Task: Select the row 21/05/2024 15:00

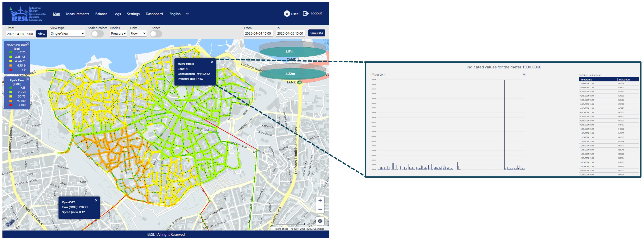Action: click(x=609, y=175)
